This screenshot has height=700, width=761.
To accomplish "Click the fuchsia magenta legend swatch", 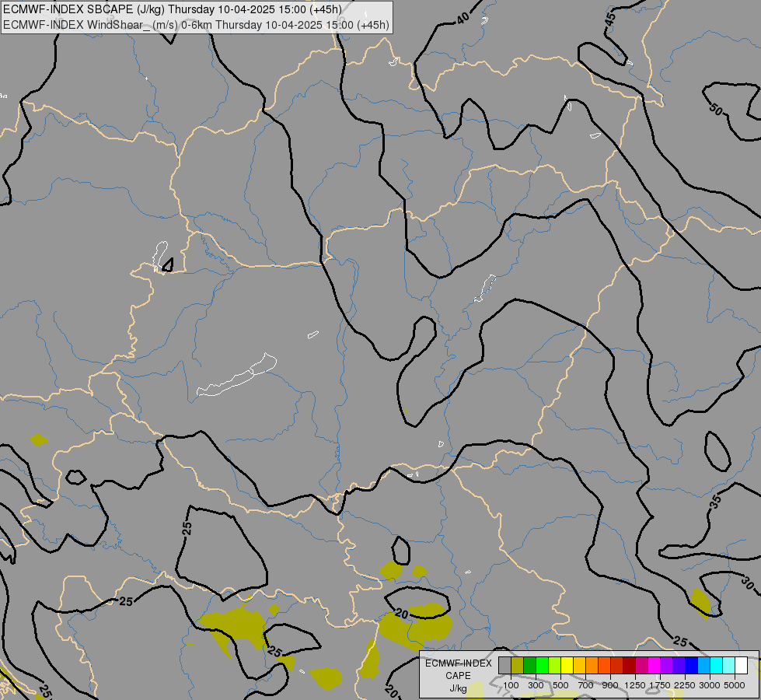I will pos(655,665).
